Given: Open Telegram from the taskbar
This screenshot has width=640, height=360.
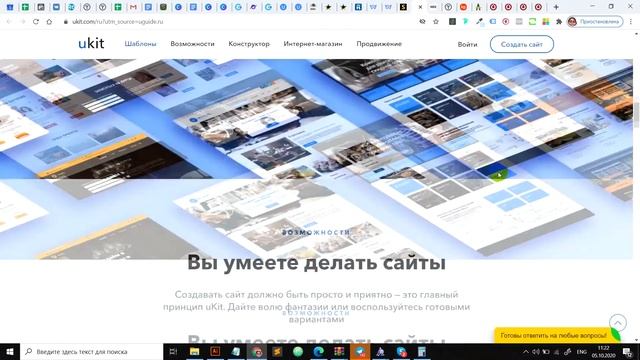Looking at the screenshot, I should (x=360, y=351).
